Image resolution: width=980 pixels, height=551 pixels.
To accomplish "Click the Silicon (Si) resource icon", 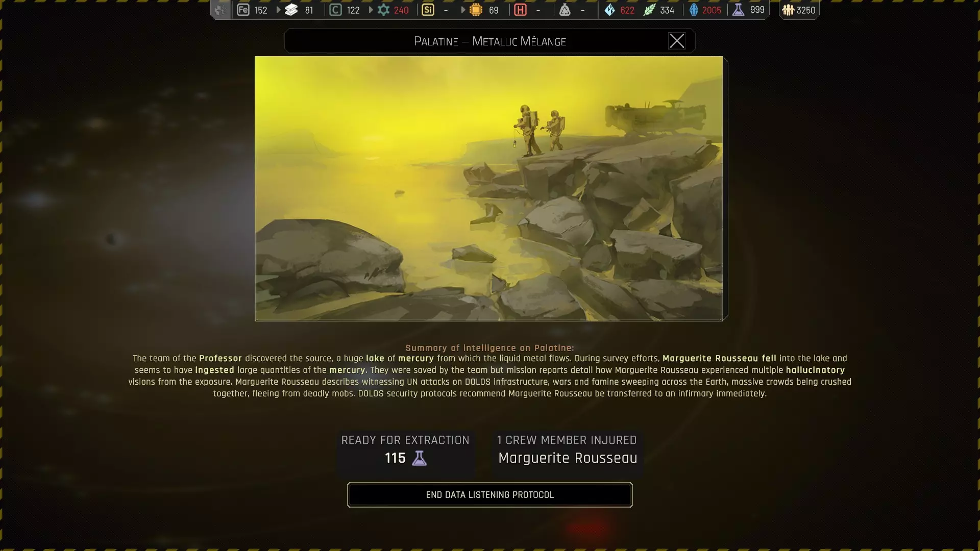I will click(x=428, y=10).
